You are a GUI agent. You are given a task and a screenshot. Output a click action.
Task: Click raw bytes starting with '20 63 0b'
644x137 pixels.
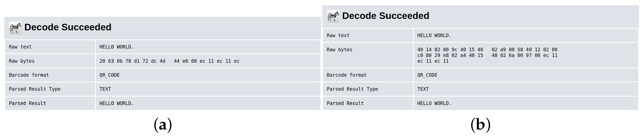coord(169,61)
